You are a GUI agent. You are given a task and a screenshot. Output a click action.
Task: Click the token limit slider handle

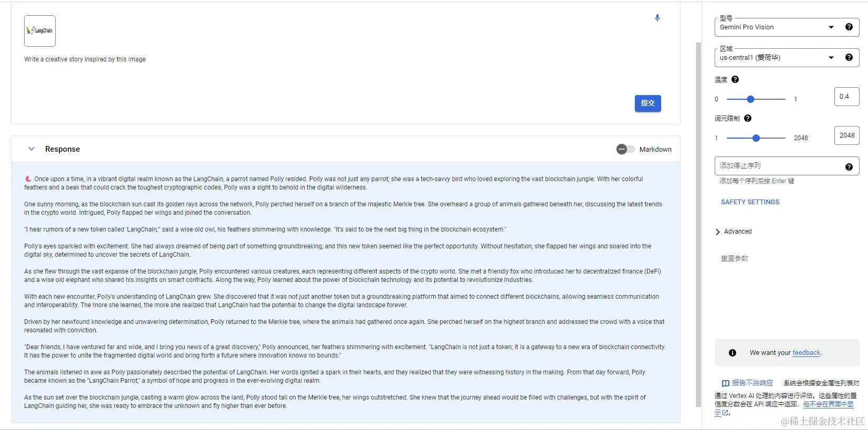click(x=756, y=138)
